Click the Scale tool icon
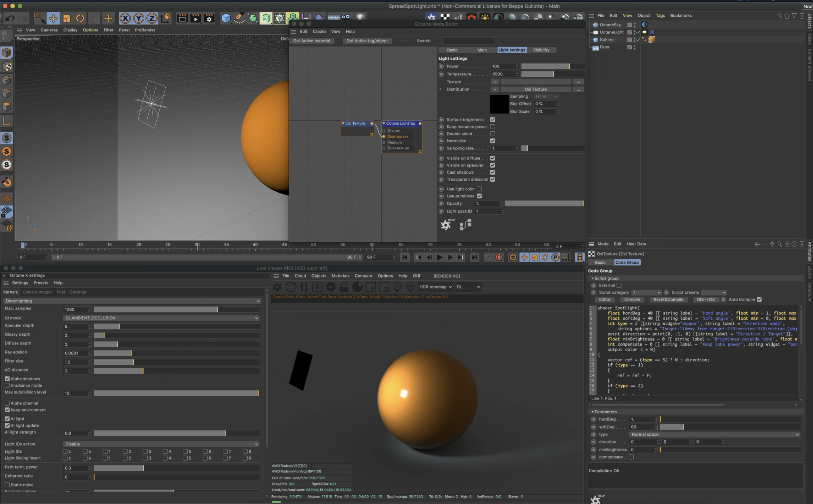Viewport: 813px width, 504px height. [67, 18]
